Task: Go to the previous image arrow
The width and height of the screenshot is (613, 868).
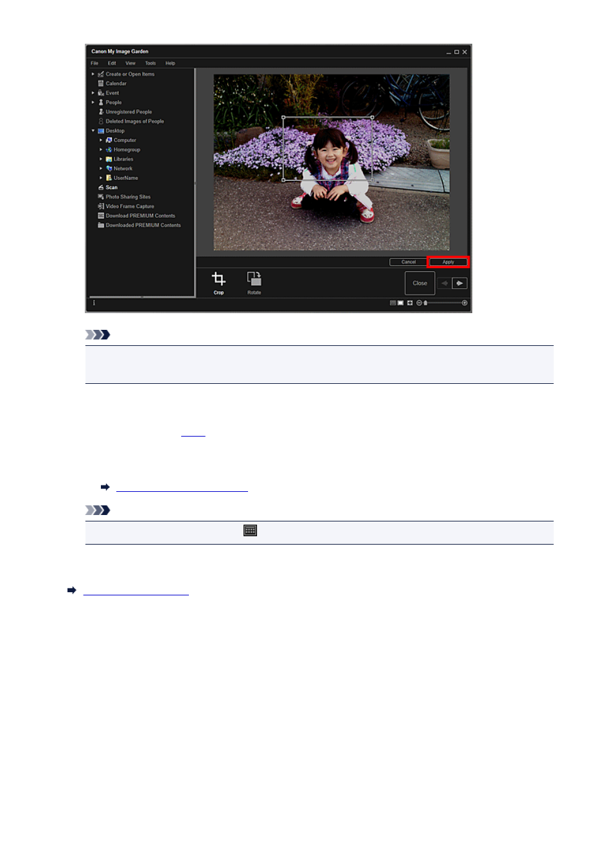Action: (445, 283)
